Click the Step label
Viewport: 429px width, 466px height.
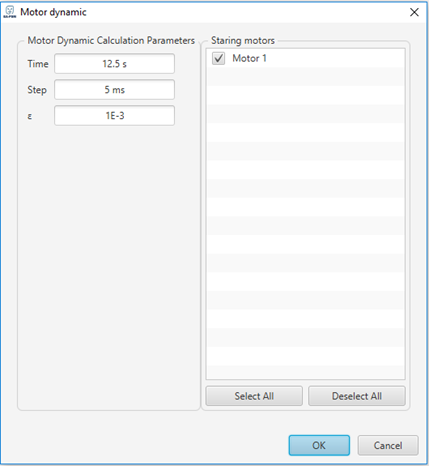37,90
